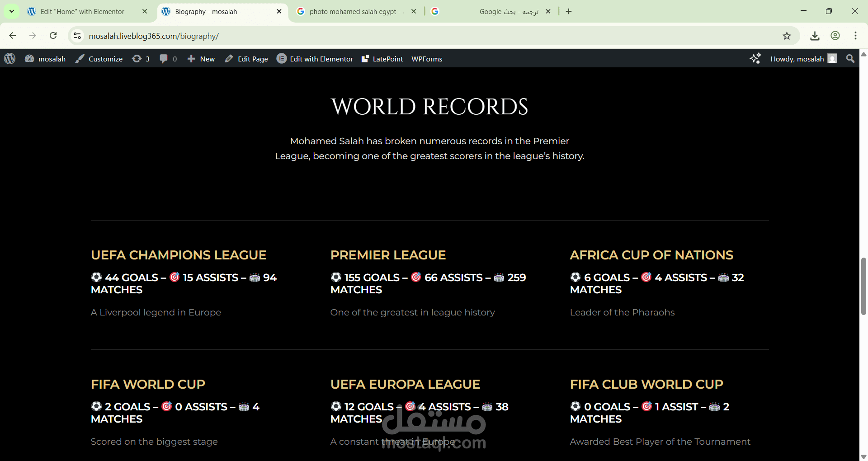Click scrollbar down arrow
The height and width of the screenshot is (461, 868).
(x=863, y=456)
